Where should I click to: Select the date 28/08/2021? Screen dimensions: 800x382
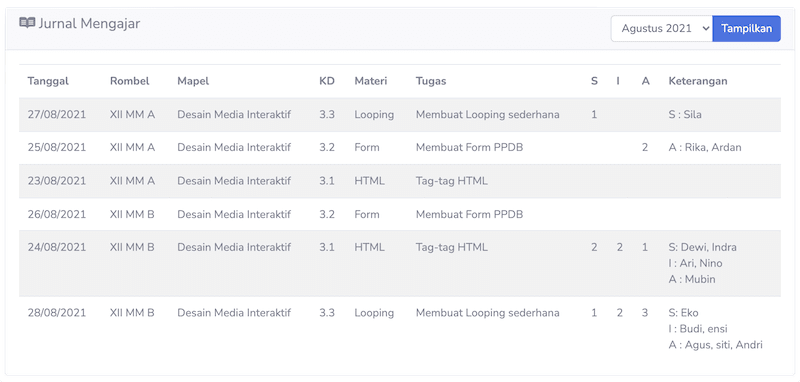[x=57, y=313]
